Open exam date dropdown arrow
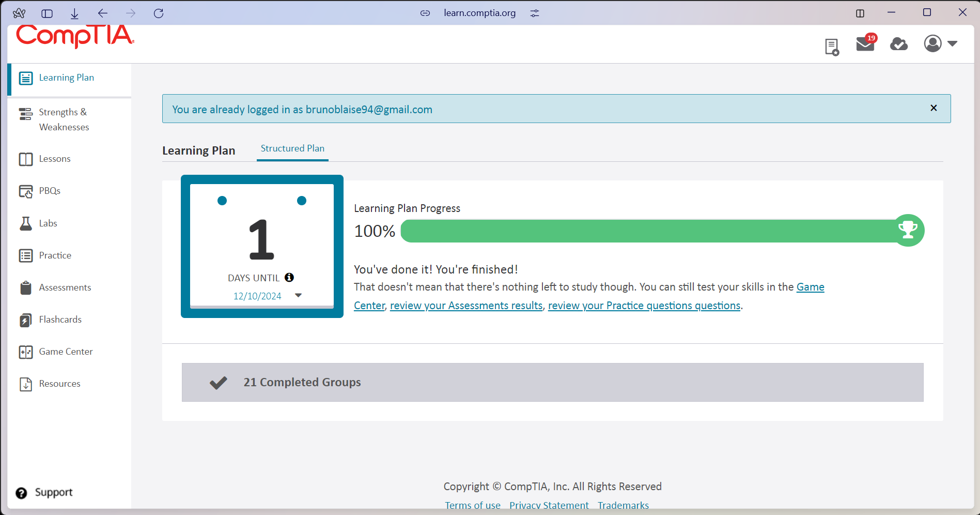Viewport: 980px width, 515px height. click(x=298, y=295)
